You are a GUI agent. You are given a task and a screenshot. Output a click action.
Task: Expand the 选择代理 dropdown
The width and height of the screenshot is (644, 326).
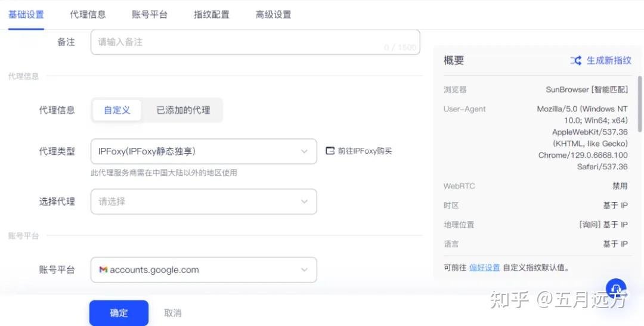204,201
